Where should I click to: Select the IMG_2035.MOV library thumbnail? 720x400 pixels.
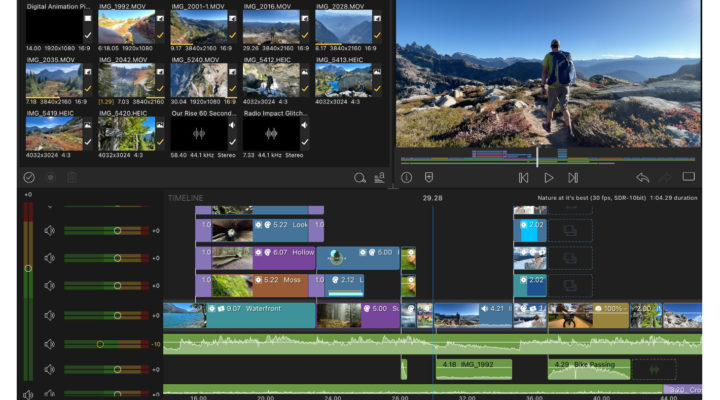[x=54, y=80]
